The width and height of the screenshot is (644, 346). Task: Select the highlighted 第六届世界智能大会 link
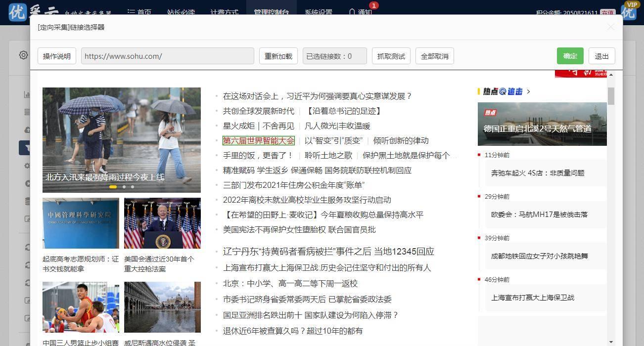pyautogui.click(x=259, y=140)
